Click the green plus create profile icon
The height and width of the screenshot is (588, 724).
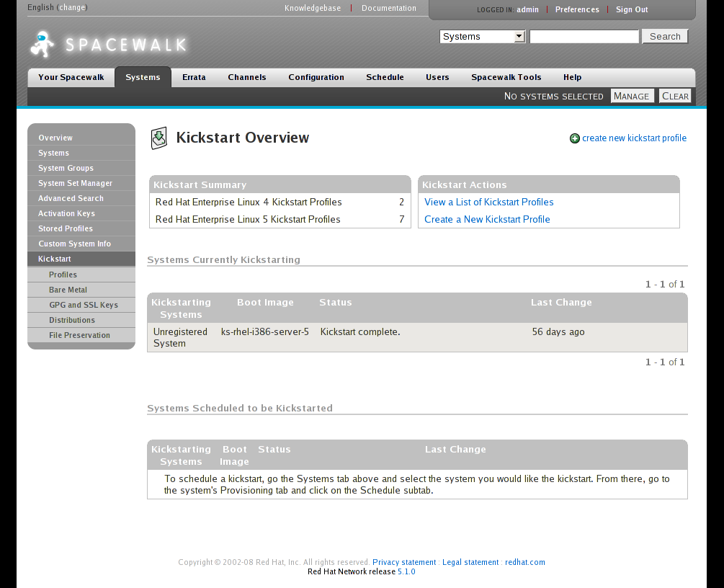[574, 138]
